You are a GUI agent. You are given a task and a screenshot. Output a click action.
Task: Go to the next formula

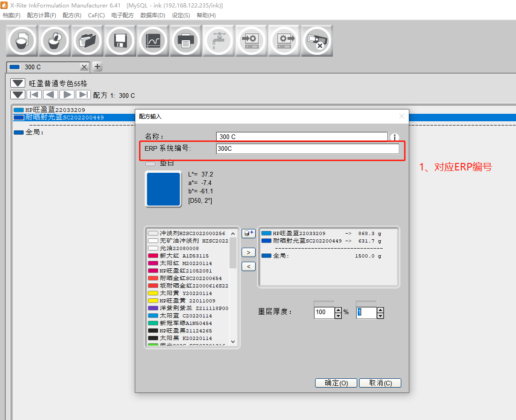click(x=67, y=95)
